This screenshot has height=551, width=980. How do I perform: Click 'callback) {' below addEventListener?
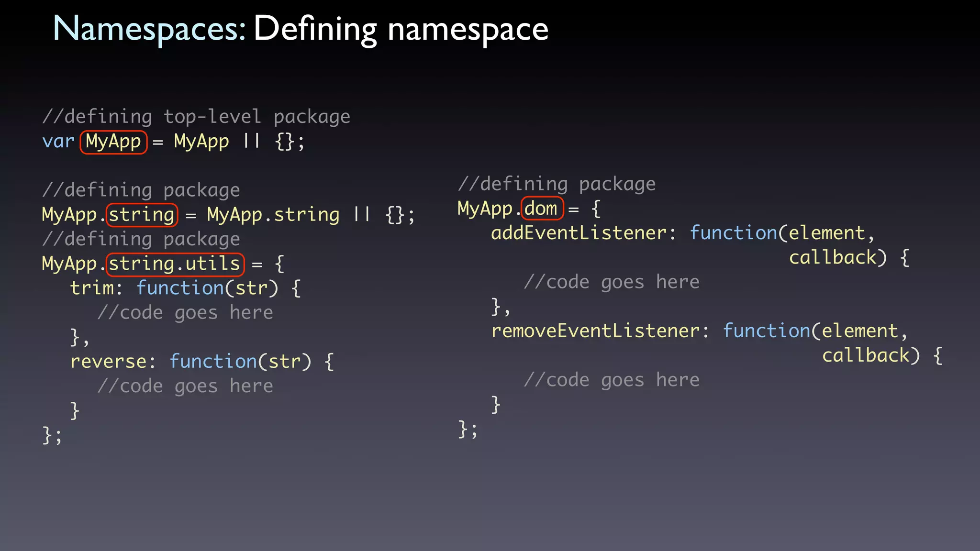[849, 258]
